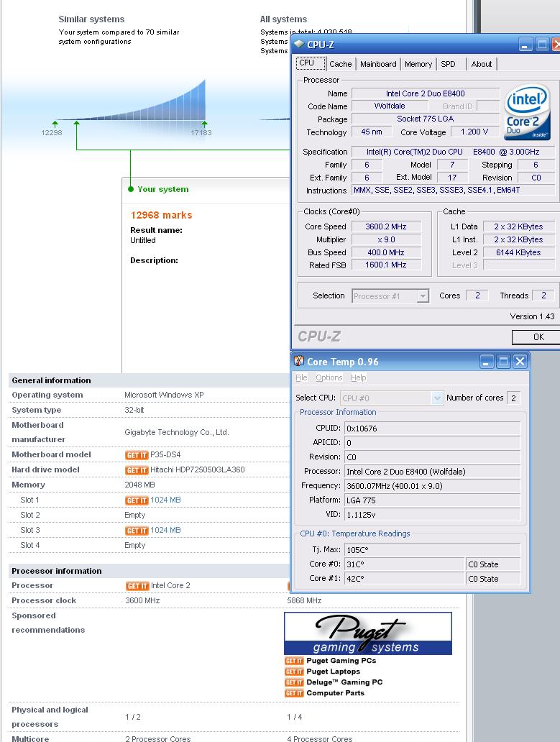Click the CPU-Z title bar app icon

[x=298, y=44]
